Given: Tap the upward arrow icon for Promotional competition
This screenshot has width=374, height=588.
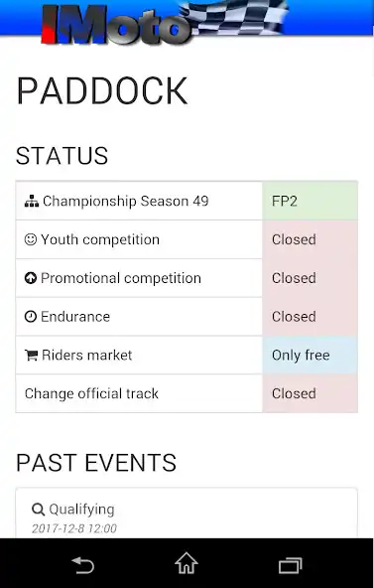Looking at the screenshot, I should click(31, 278).
